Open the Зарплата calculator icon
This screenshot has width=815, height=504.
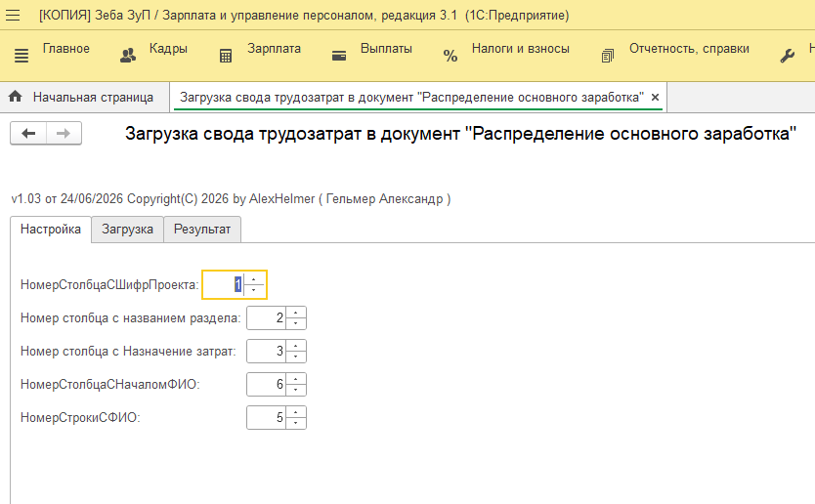coord(226,56)
